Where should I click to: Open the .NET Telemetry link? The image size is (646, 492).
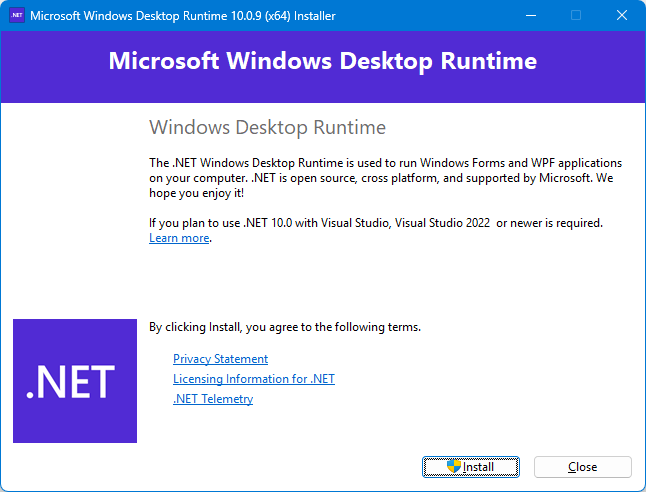[x=213, y=399]
